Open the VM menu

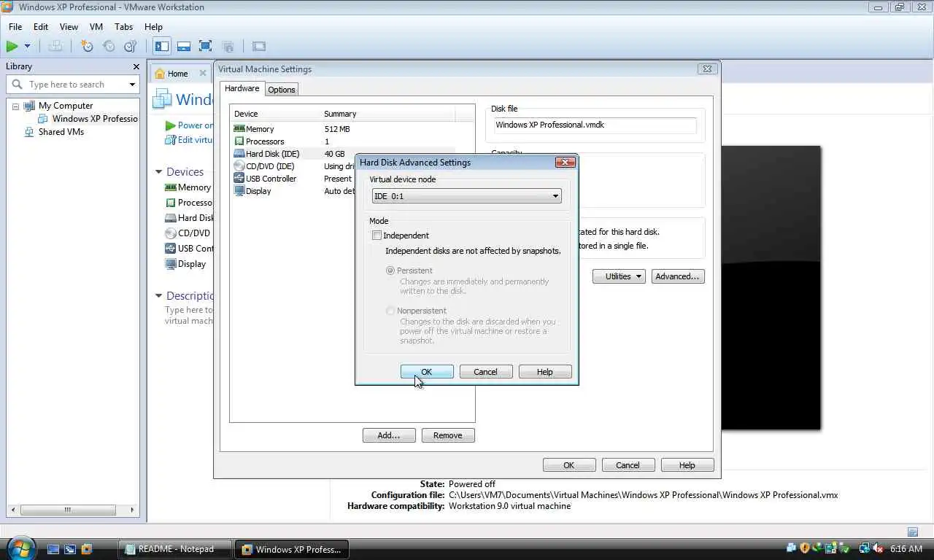96,27
